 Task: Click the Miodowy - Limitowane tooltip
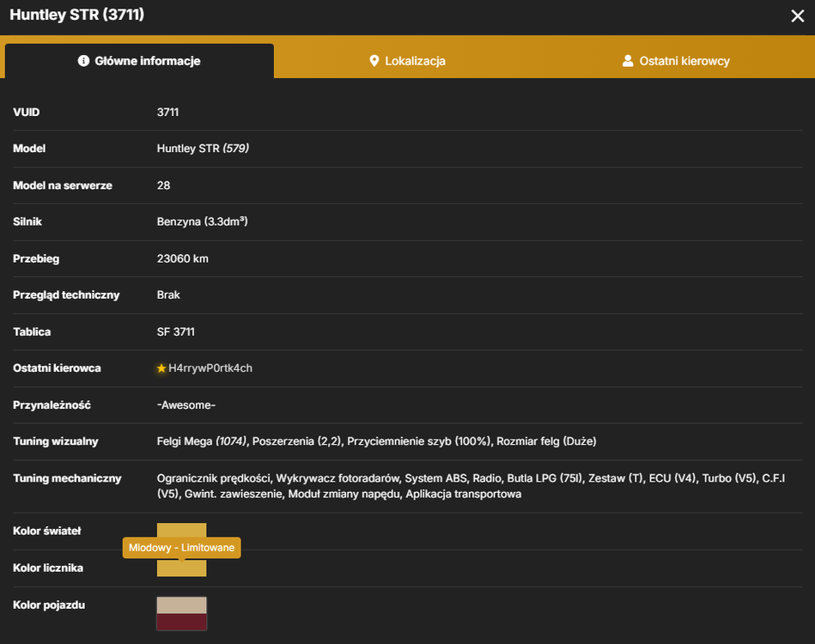(x=181, y=547)
